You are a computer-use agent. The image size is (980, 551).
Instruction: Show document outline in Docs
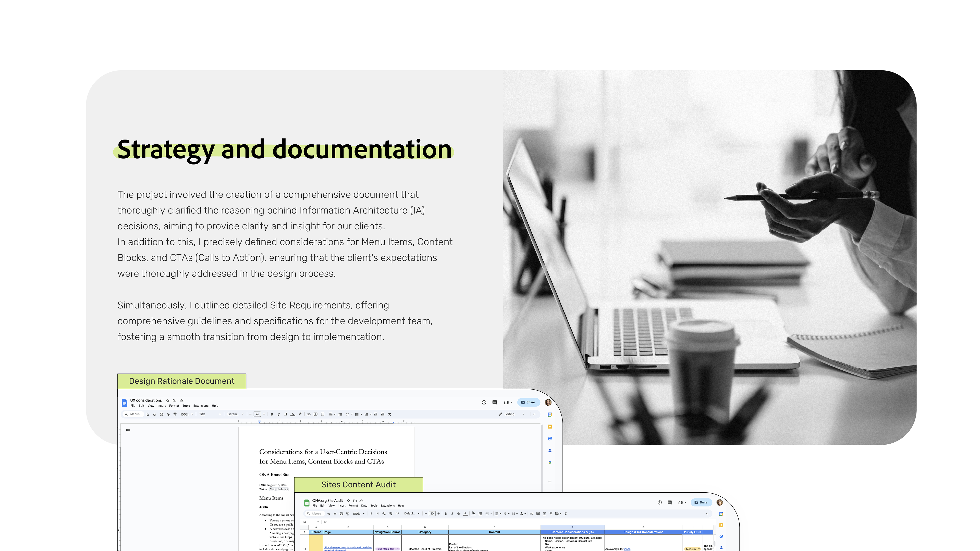coord(128,430)
